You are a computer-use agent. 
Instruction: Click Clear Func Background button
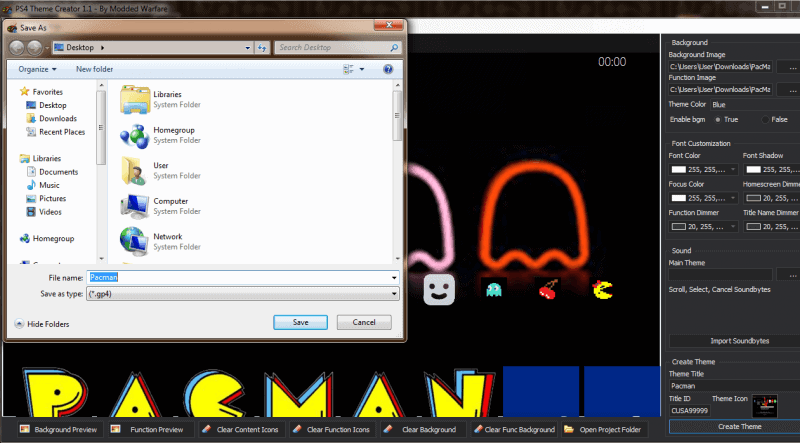pyautogui.click(x=514, y=429)
